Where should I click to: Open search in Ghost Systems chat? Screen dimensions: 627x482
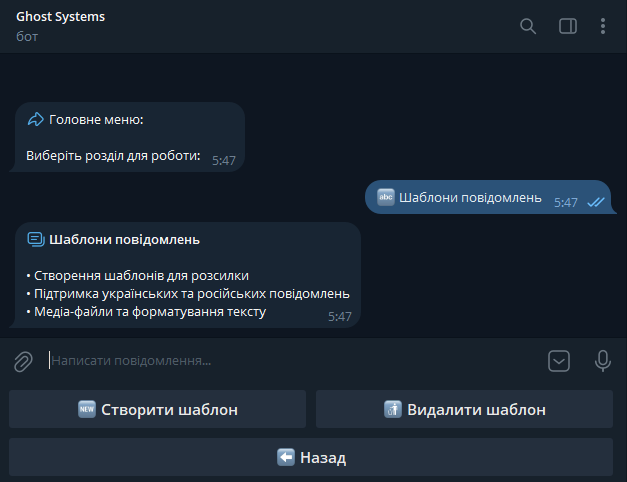click(x=528, y=26)
